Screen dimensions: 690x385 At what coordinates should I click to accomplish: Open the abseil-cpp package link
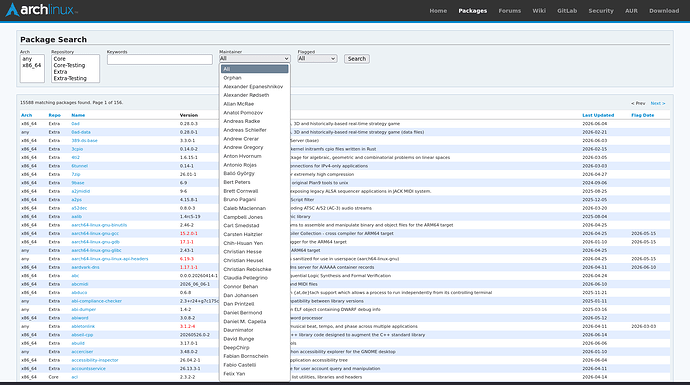[82, 335]
